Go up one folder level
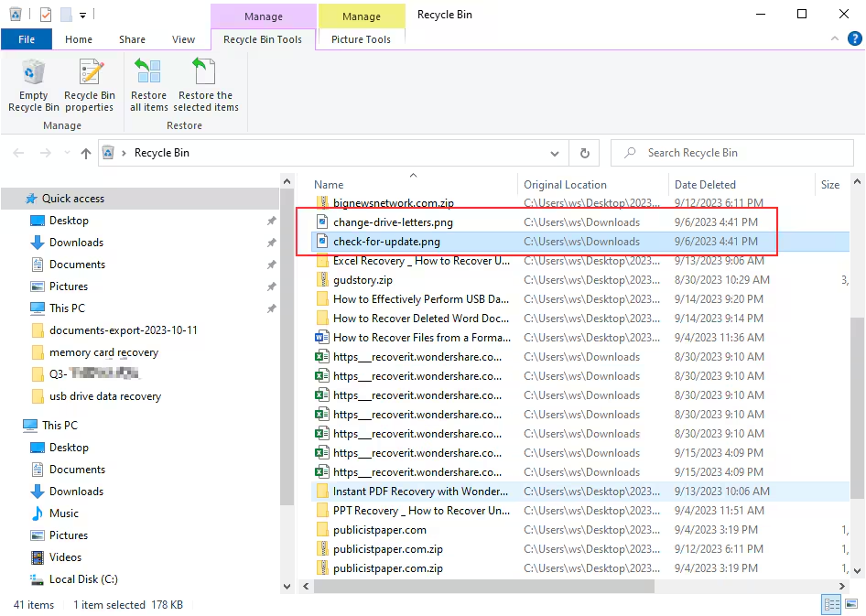This screenshot has height=616, width=866. 86,153
